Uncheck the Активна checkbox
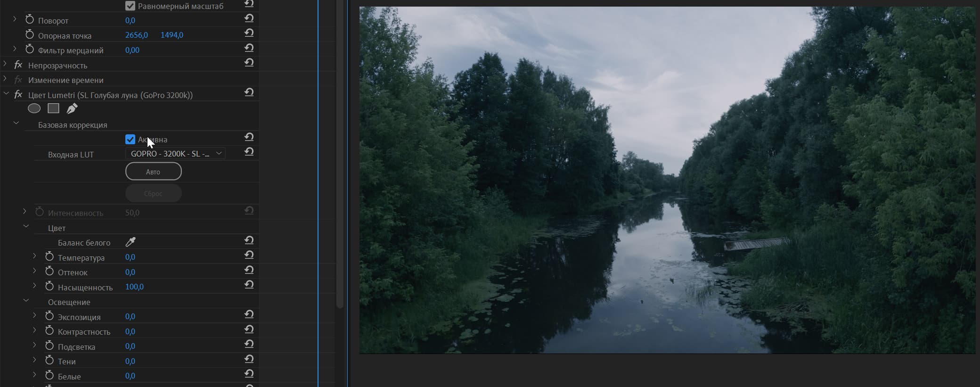 [x=131, y=140]
